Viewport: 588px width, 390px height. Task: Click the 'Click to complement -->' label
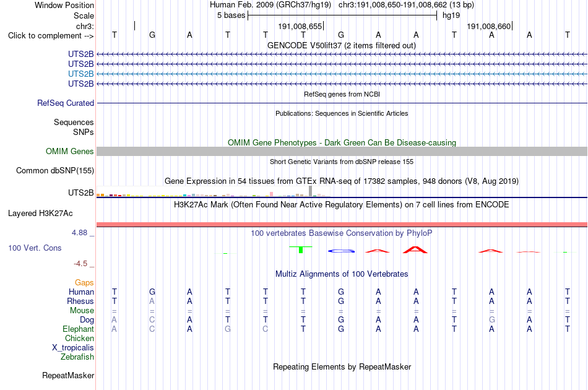pos(51,36)
